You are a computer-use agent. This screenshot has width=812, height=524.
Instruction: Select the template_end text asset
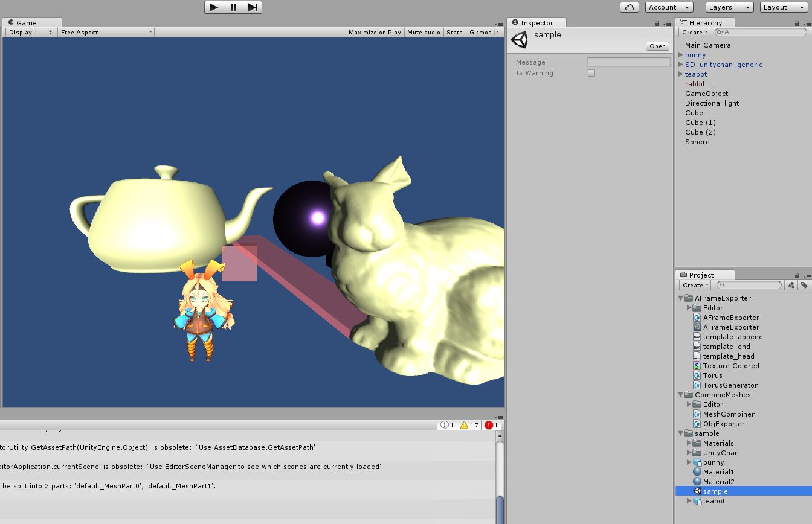722,347
